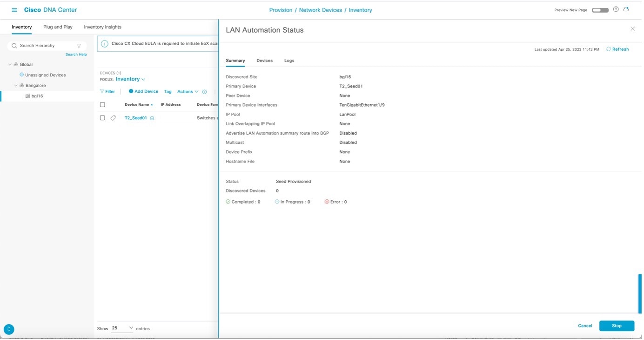Click the tag icon beside T2_Seed01
Viewport: 644px width, 340px height.
[x=113, y=118]
